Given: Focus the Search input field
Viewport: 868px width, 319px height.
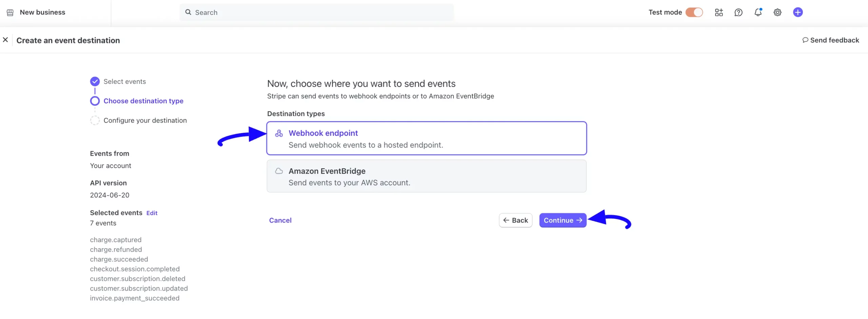Looking at the screenshot, I should [316, 13].
